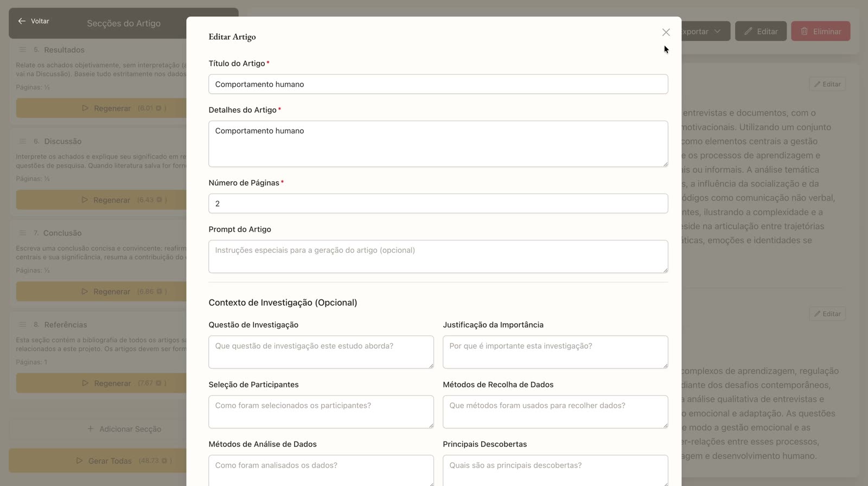Click the Detalhes do Artigo resize grip

(x=665, y=163)
